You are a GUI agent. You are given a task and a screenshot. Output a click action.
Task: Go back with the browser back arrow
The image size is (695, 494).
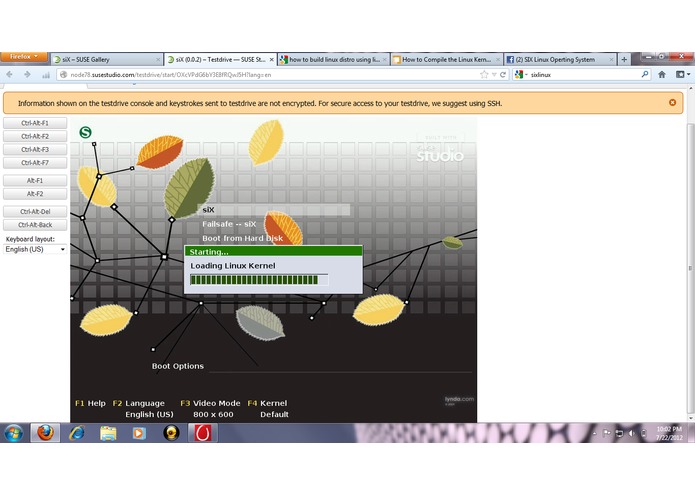click(x=10, y=74)
